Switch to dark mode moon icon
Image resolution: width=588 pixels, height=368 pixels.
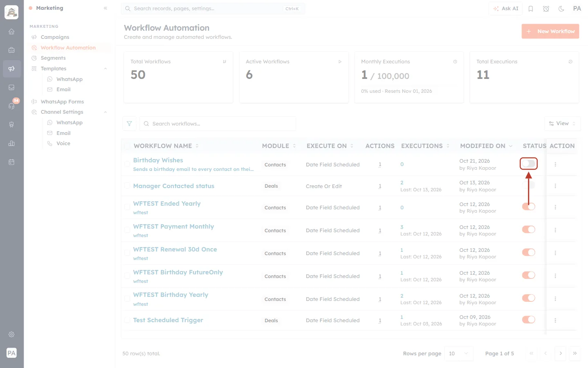click(x=561, y=9)
